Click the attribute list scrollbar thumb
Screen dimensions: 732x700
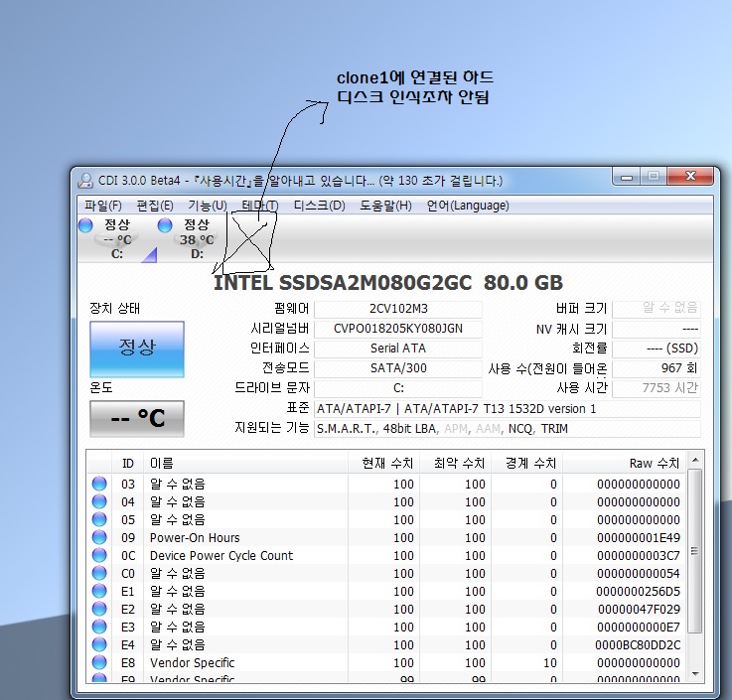coord(695,551)
